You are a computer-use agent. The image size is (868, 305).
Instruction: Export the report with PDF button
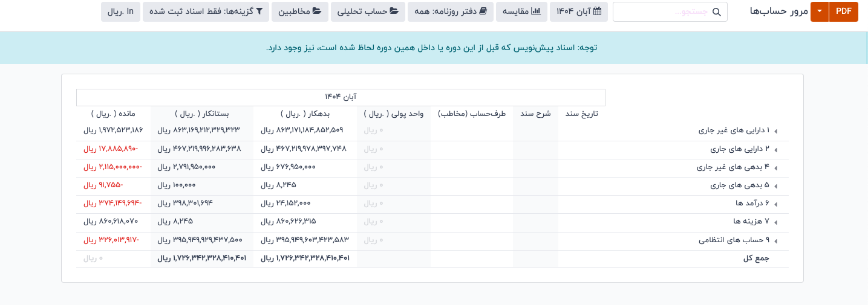pos(843,11)
